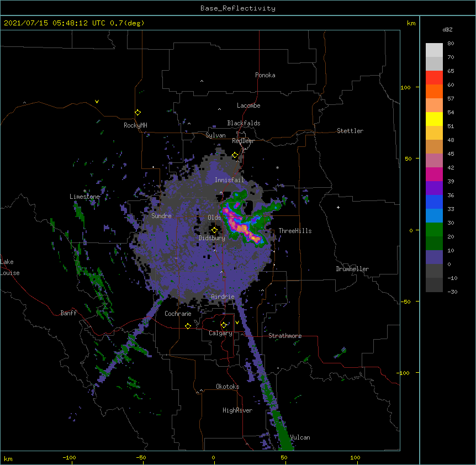Screen dimensions: 476x465
Task: Click the yellow V marker northwest of RockyMH
Action: (97, 102)
